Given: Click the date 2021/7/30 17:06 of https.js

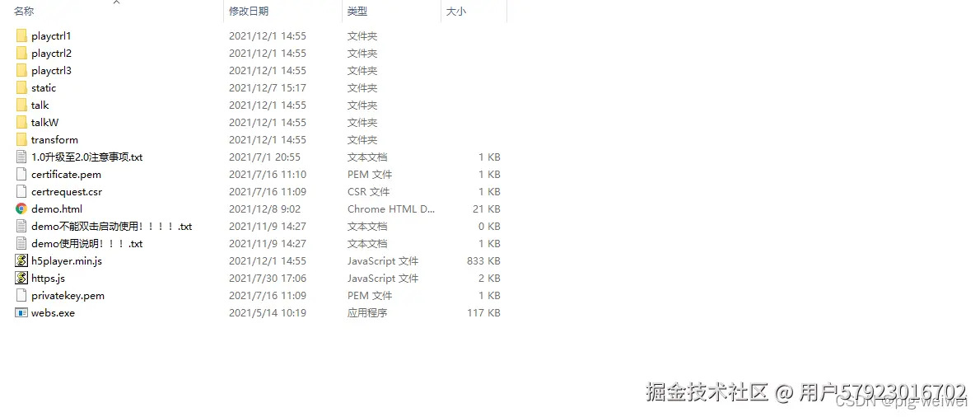Looking at the screenshot, I should click(268, 279).
